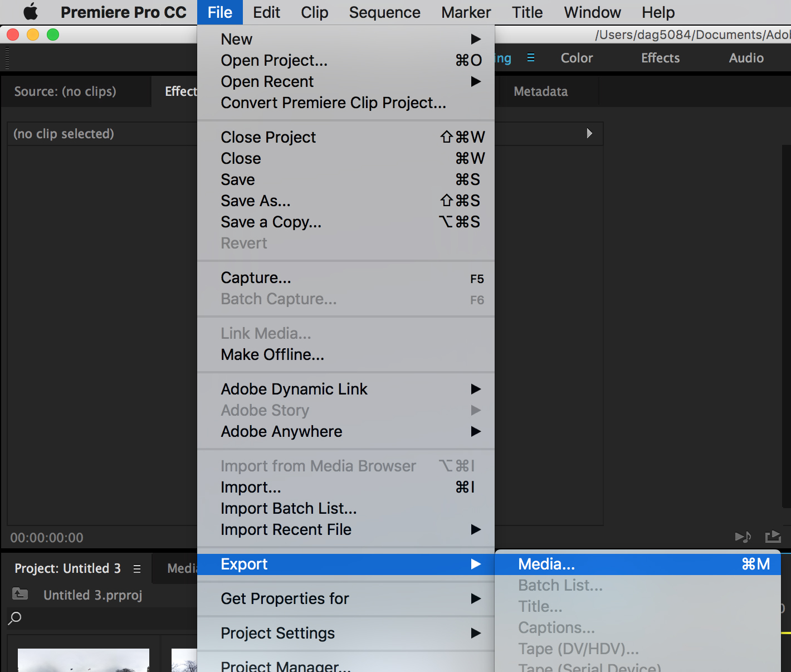Select the Source (no clips) panel tab

[x=65, y=91]
